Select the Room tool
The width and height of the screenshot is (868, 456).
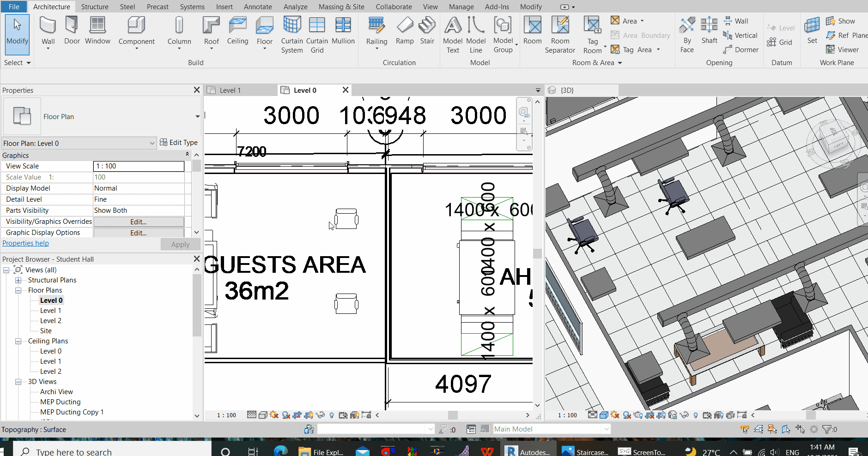[532, 30]
